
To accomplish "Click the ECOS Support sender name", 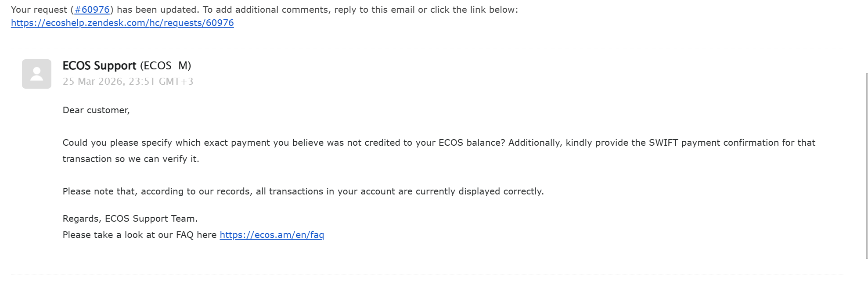I will [x=99, y=66].
